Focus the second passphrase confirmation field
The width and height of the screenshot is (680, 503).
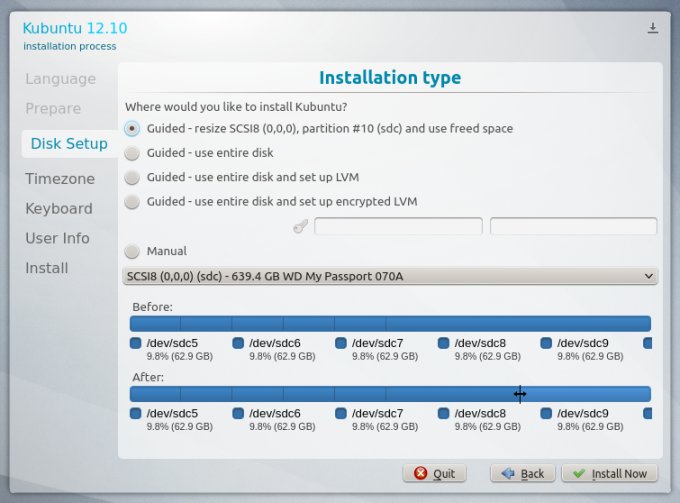pos(573,226)
